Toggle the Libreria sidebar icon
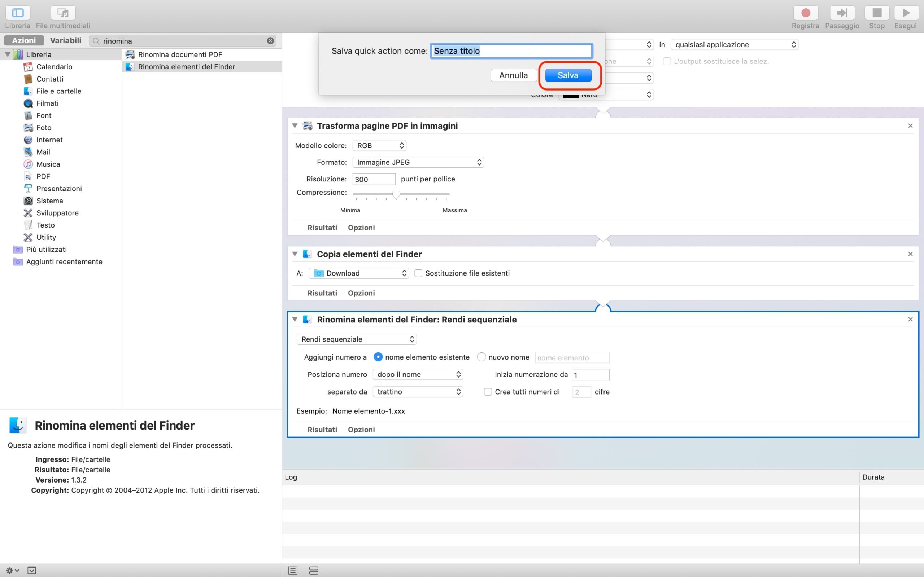 click(x=18, y=13)
